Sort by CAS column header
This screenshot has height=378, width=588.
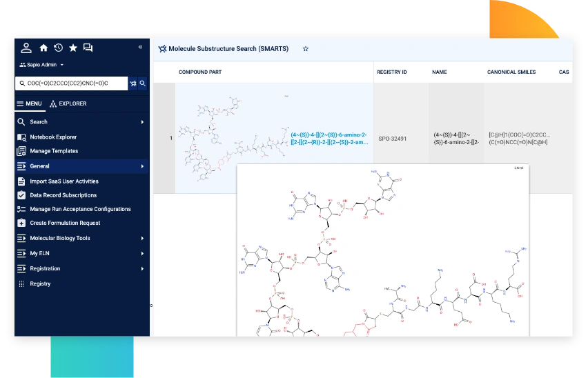564,72
